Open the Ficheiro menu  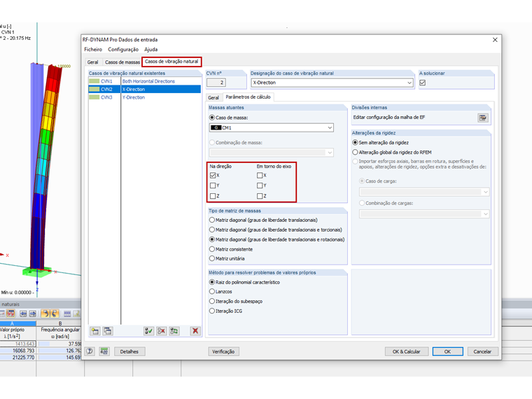[93, 50]
